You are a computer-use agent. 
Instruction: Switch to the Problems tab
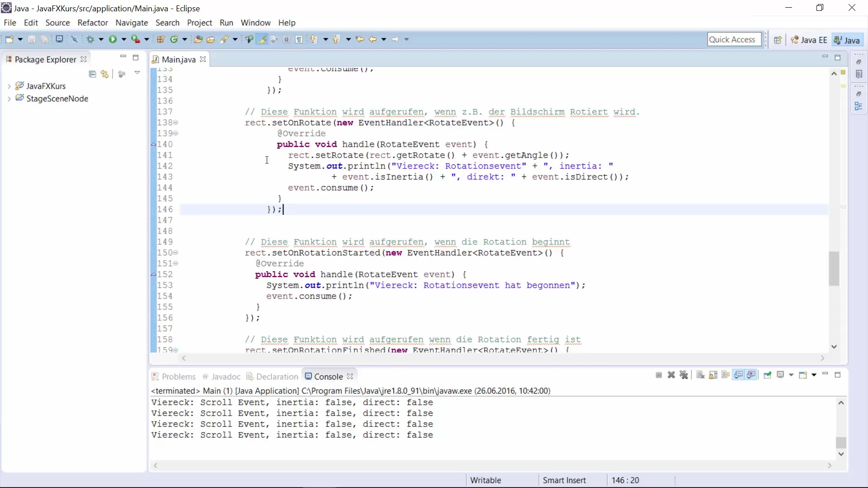pos(174,376)
